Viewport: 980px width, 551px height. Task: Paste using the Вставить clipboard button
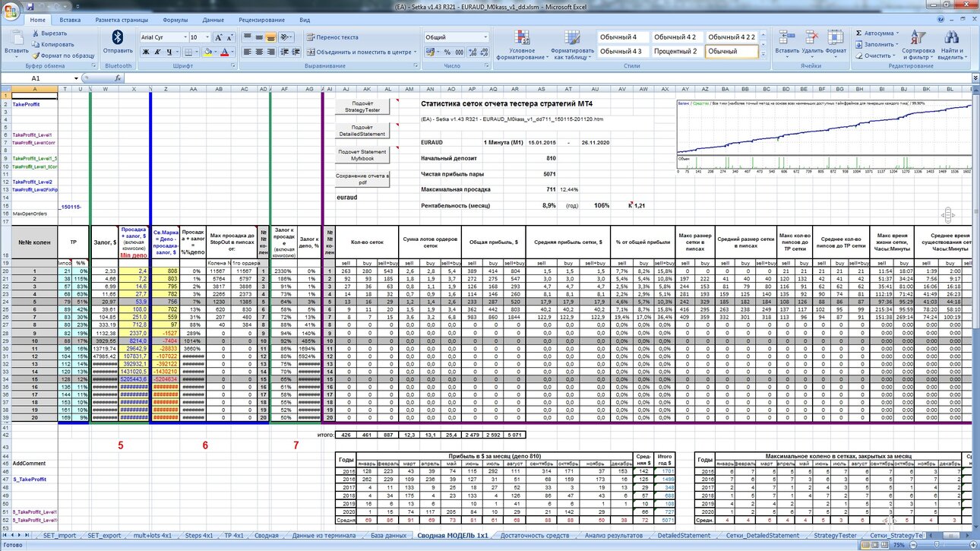16,43
